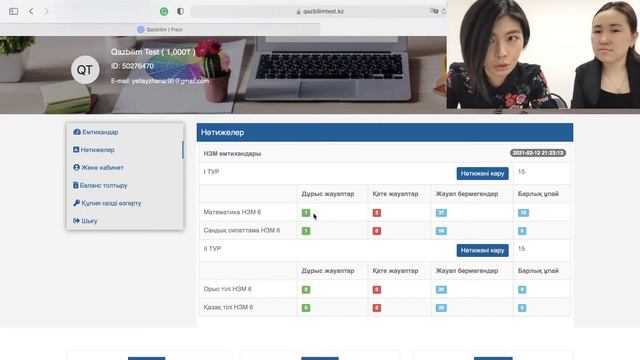Click total-score badge for Сандық сипаттама
The height and width of the screenshot is (360, 640).
(x=522, y=231)
